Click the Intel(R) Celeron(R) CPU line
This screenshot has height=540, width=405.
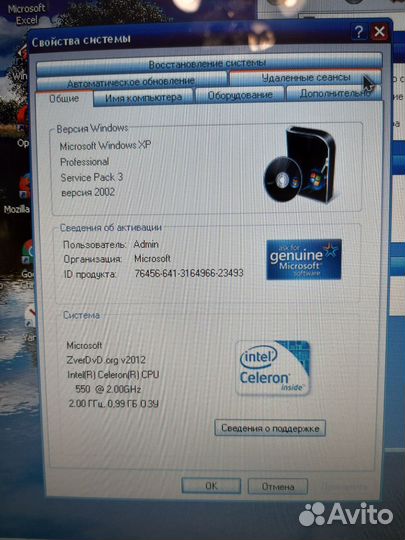[113, 374]
